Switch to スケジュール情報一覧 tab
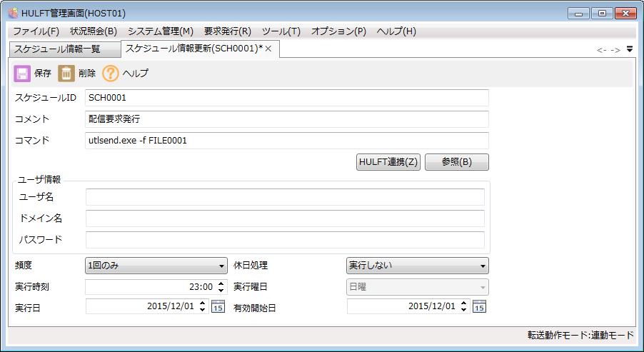This screenshot has width=644, height=352. click(x=64, y=50)
